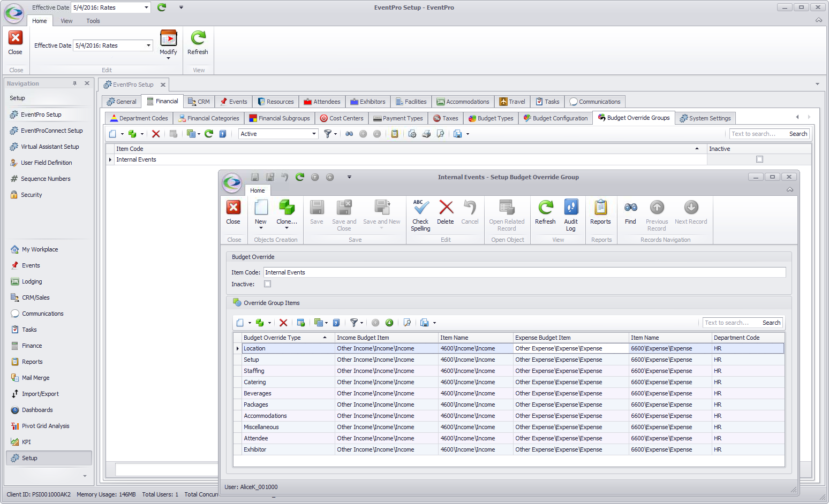Image resolution: width=829 pixels, height=504 pixels.
Task: Click the Delete icon in Edit group
Action: [x=446, y=207]
